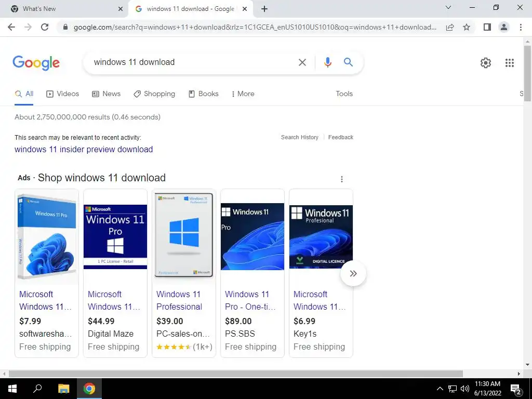Show hidden system tray icons
The image size is (532, 399).
pos(440,389)
